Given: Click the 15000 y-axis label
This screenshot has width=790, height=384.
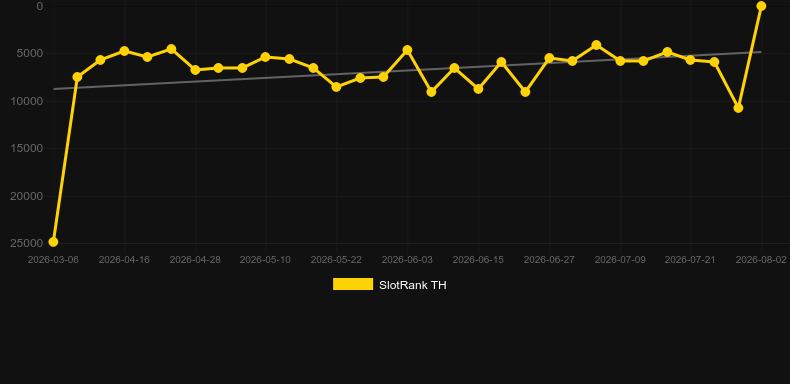Looking at the screenshot, I should (x=27, y=148).
